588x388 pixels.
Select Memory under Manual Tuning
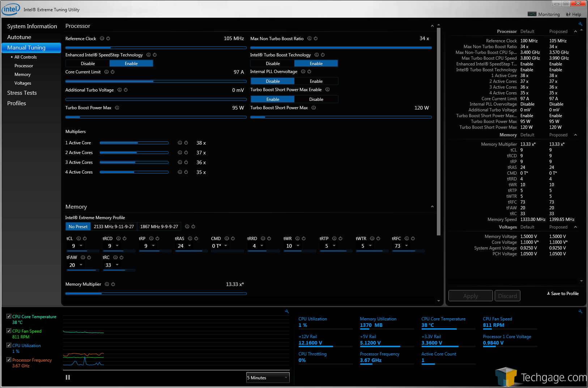click(x=22, y=74)
